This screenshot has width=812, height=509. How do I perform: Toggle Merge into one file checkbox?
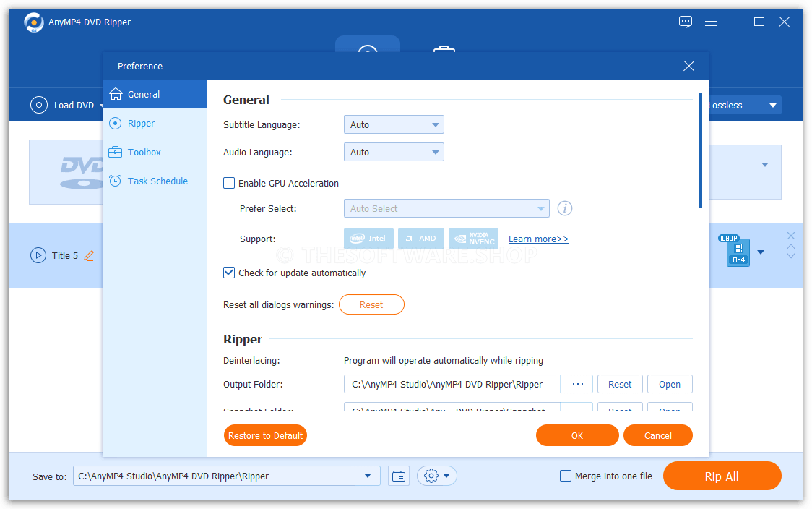566,476
